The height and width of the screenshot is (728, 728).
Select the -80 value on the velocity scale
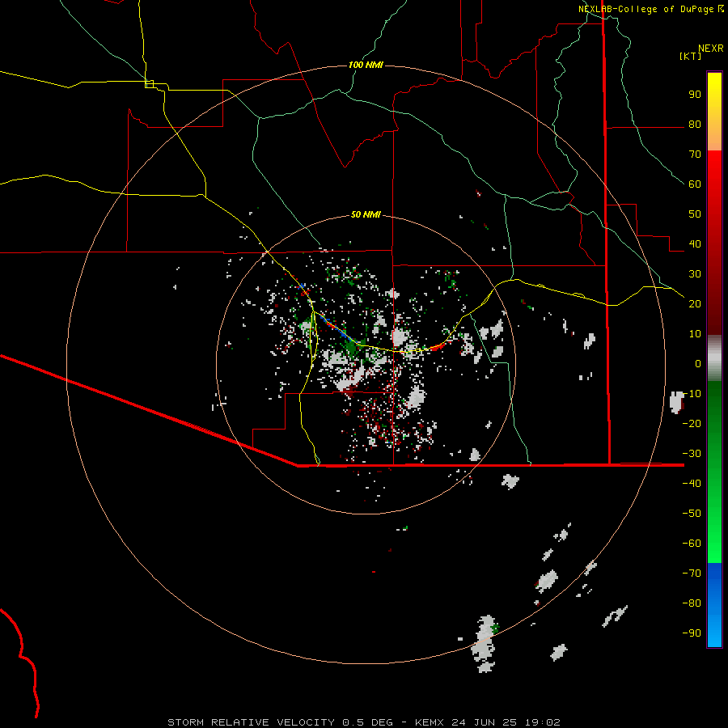[692, 603]
